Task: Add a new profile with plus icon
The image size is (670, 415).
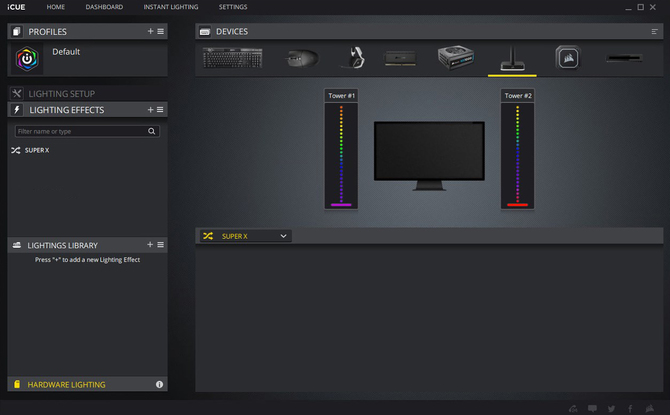Action: [150, 31]
